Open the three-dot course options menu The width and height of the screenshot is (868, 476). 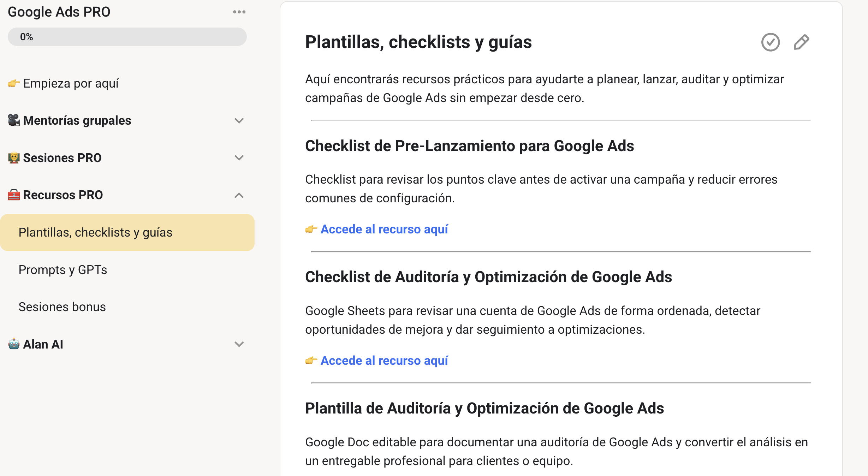coord(239,12)
